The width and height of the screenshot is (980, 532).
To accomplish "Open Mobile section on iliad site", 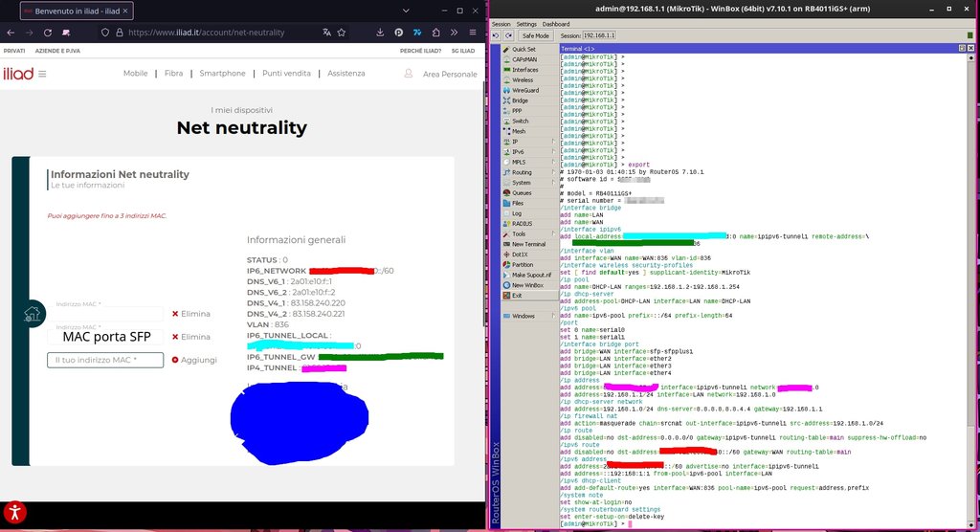I will click(136, 73).
